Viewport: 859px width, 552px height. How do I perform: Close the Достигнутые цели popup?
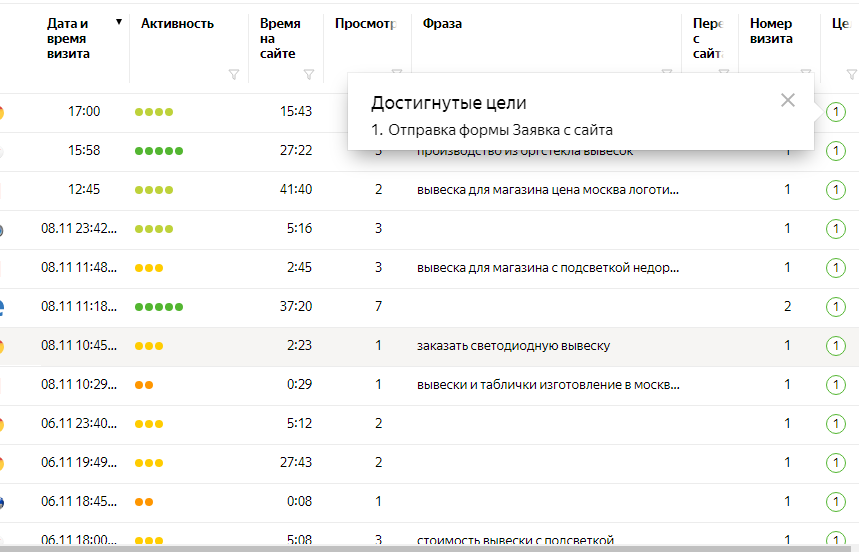pos(788,100)
